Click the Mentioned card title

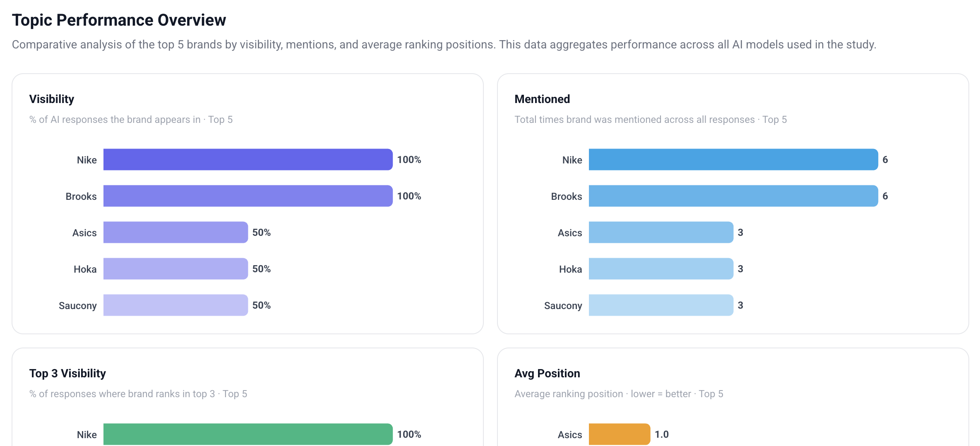[542, 99]
